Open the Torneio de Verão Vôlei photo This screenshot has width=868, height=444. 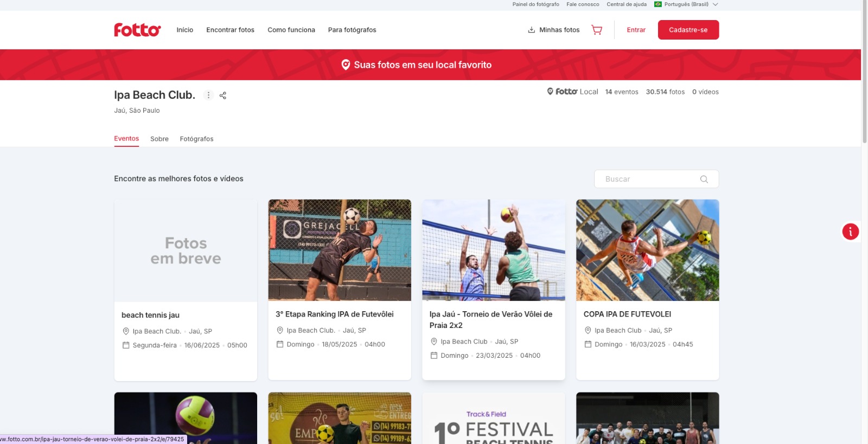click(x=494, y=250)
